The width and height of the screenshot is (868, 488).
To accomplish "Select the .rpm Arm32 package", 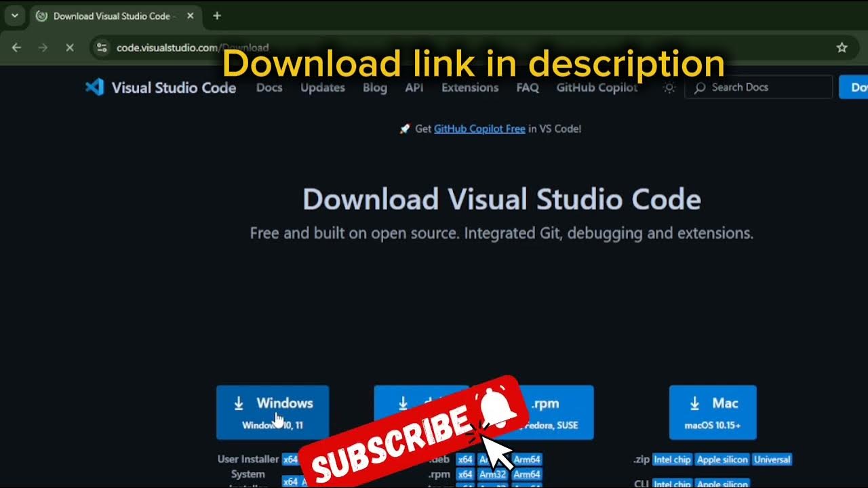I will (x=493, y=474).
